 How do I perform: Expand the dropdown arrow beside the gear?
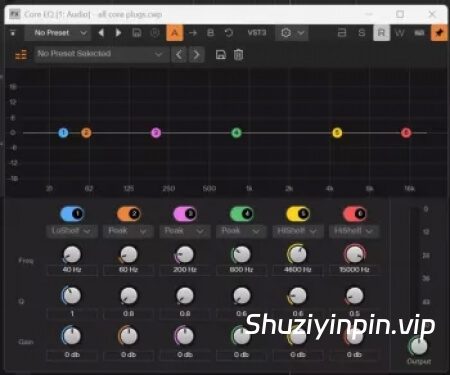click(x=301, y=33)
